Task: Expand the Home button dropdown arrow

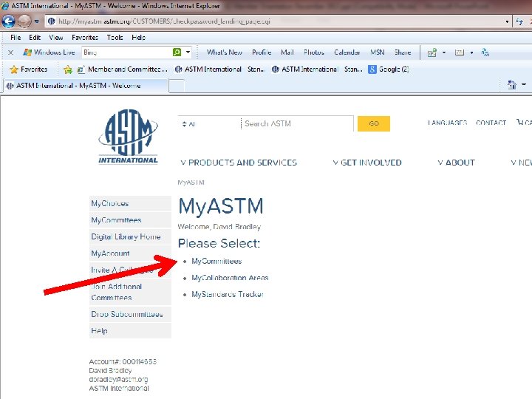Action: click(x=524, y=84)
